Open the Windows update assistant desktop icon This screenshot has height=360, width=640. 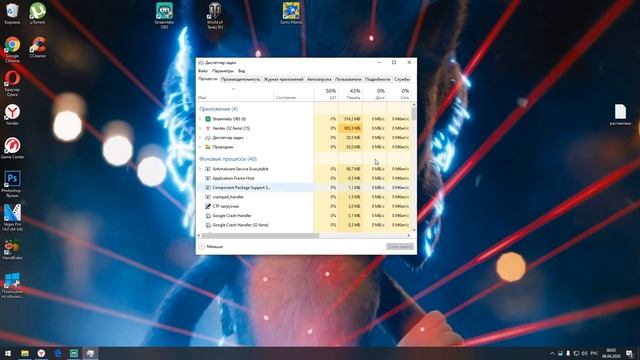tap(12, 285)
